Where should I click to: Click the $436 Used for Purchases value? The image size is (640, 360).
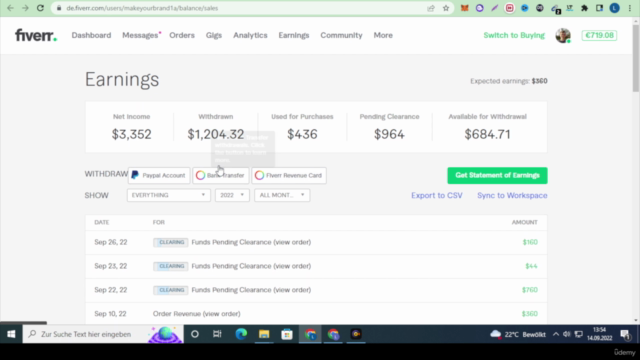[x=302, y=134]
